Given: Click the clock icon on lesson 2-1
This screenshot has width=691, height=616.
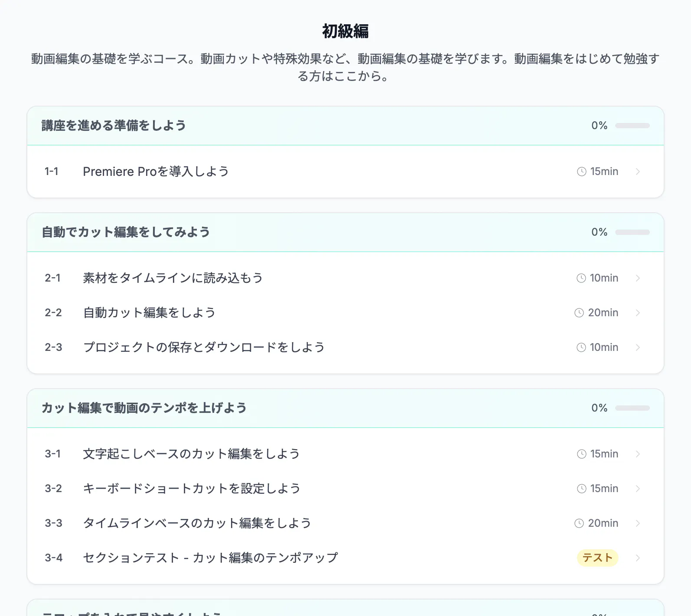Looking at the screenshot, I should tap(581, 278).
